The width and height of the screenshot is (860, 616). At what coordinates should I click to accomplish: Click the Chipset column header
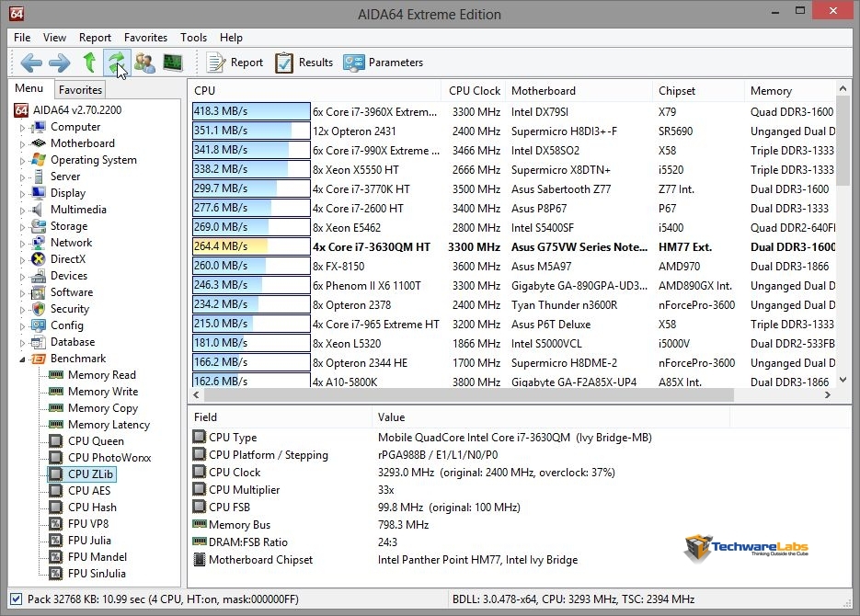(699, 90)
